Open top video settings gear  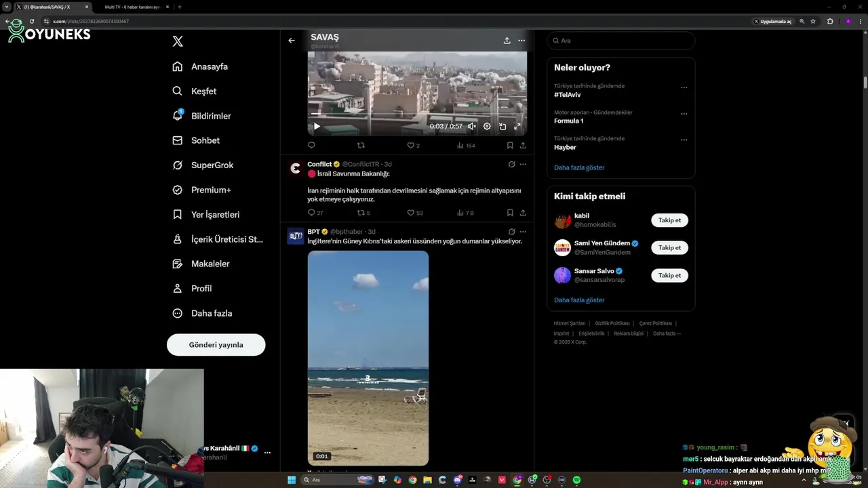pos(487,126)
